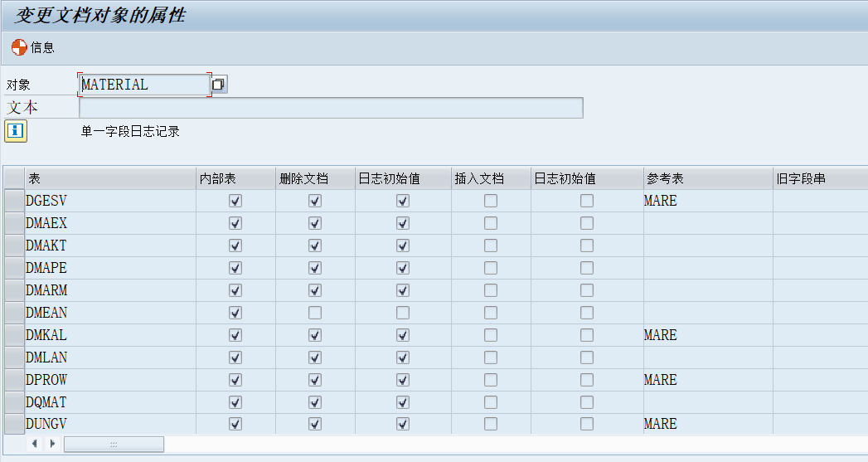Click the 内部表 column header

pyautogui.click(x=235, y=178)
